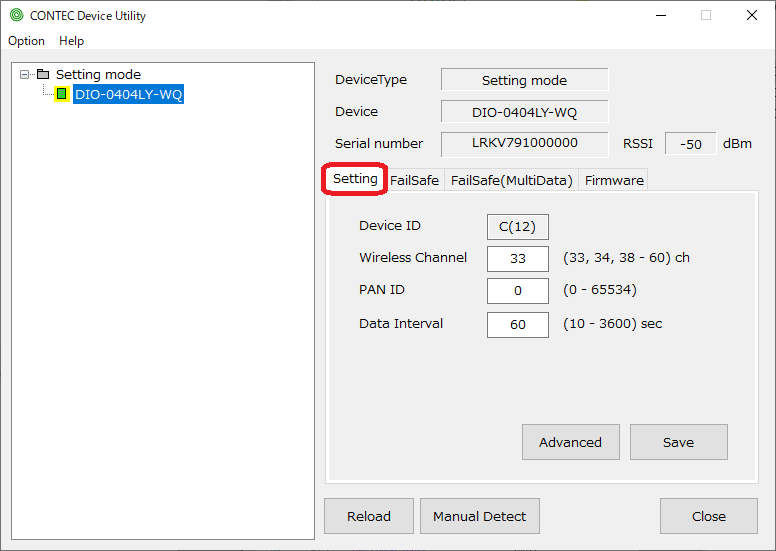Click the Wireless Channel input field
Image resolution: width=776 pixels, height=551 pixels.
(518, 258)
